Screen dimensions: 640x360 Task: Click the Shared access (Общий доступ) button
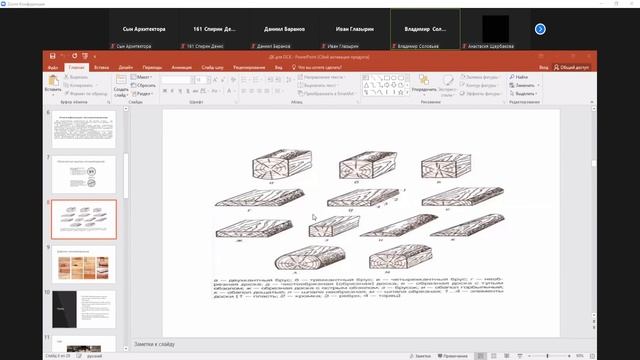(571, 67)
